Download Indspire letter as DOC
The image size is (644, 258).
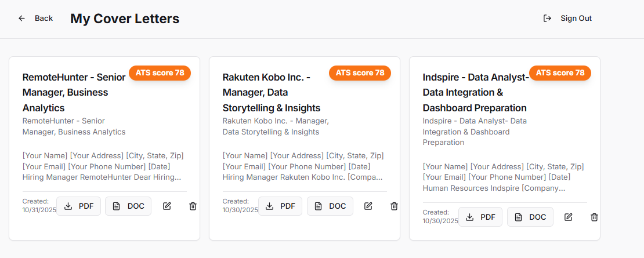tap(530, 217)
